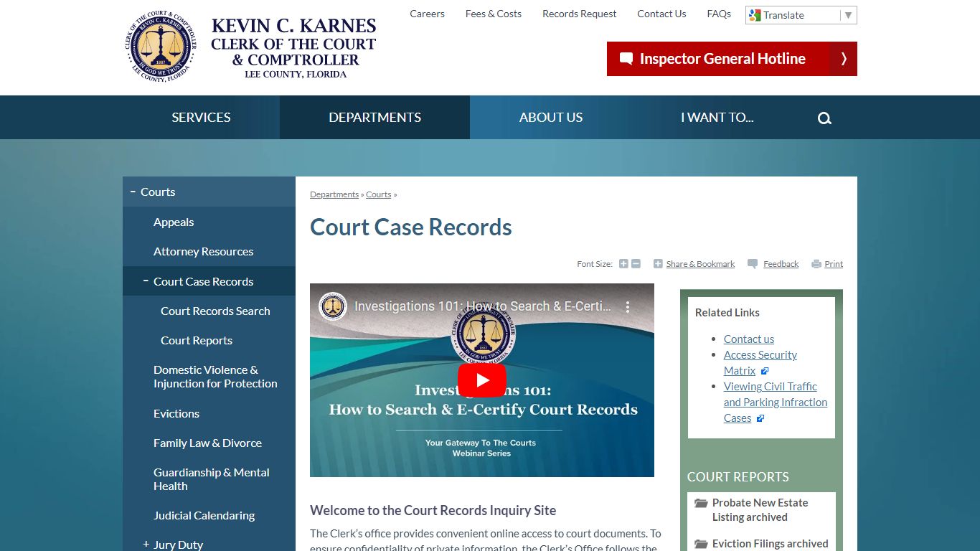This screenshot has width=980, height=551.
Task: Open the site search magnifier icon
Action: click(x=824, y=118)
